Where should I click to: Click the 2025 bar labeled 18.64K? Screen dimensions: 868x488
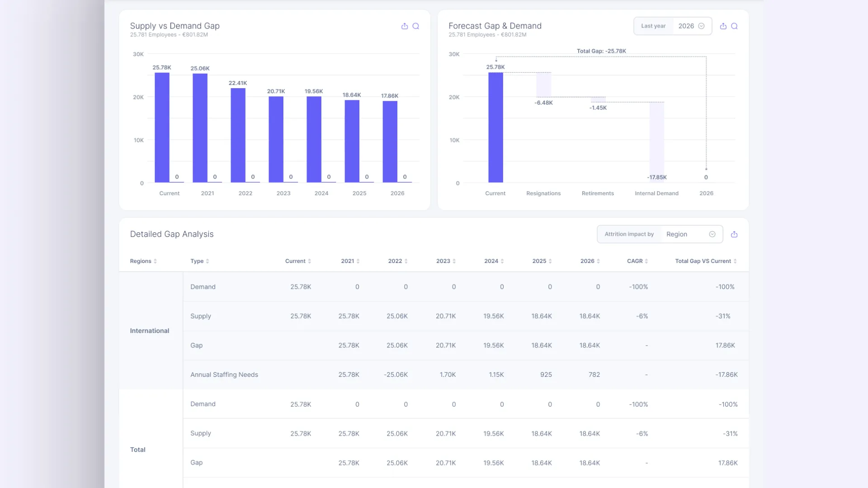coord(352,141)
